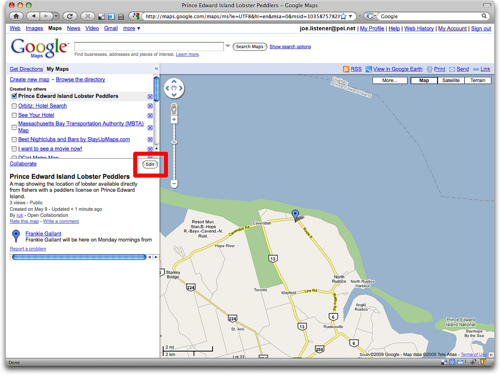Click the Edit button

(150, 164)
